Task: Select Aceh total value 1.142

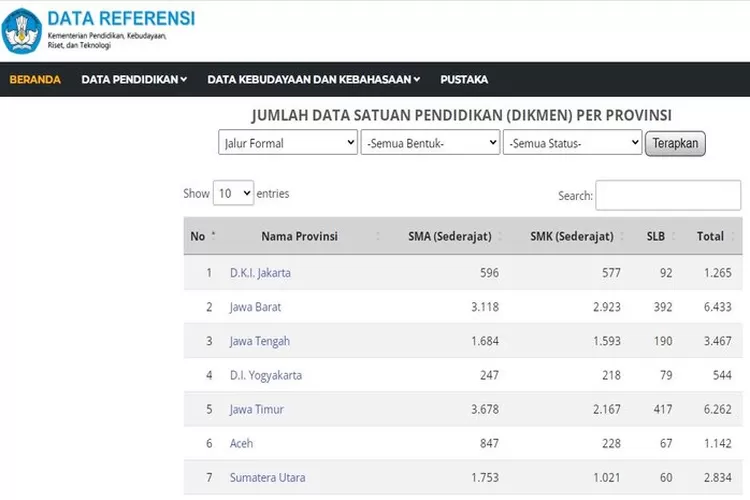Action: point(717,443)
